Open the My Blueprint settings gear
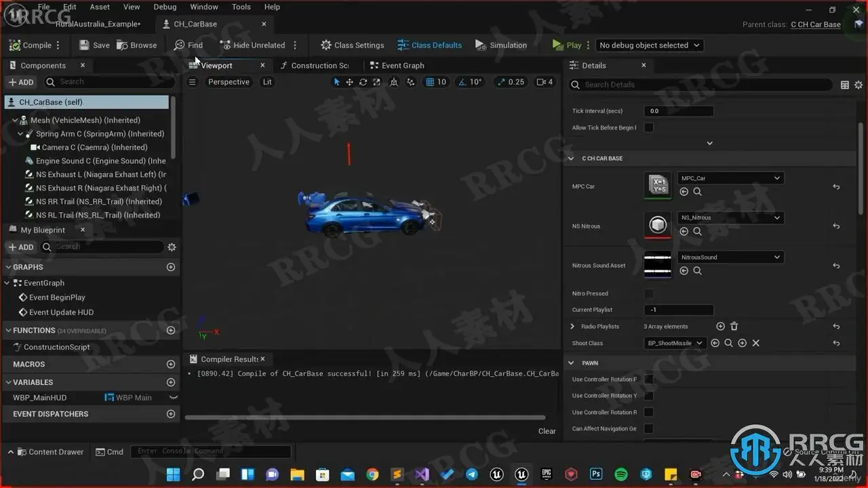The width and height of the screenshot is (868, 488). (172, 247)
